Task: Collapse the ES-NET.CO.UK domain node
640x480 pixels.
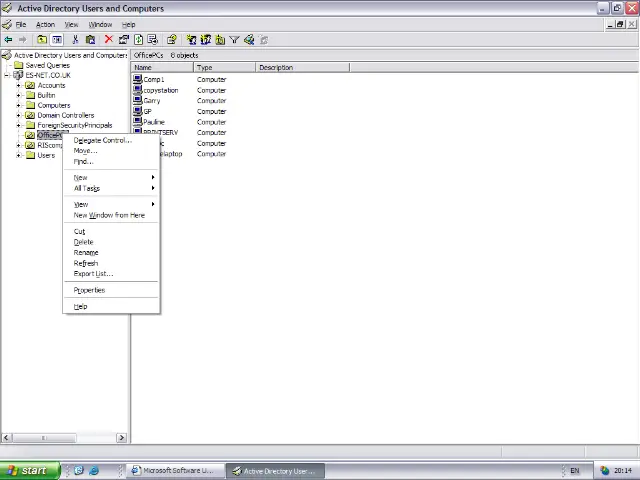Action: (7, 75)
